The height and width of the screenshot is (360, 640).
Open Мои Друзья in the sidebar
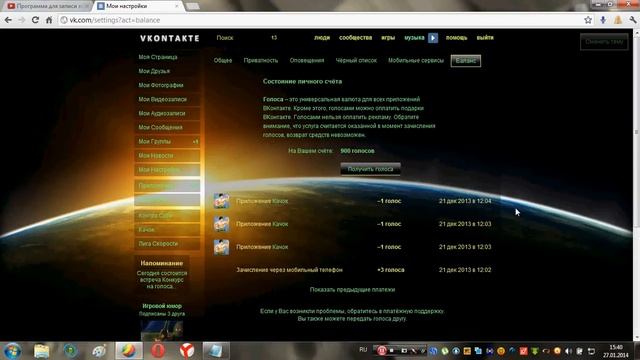pos(167,71)
